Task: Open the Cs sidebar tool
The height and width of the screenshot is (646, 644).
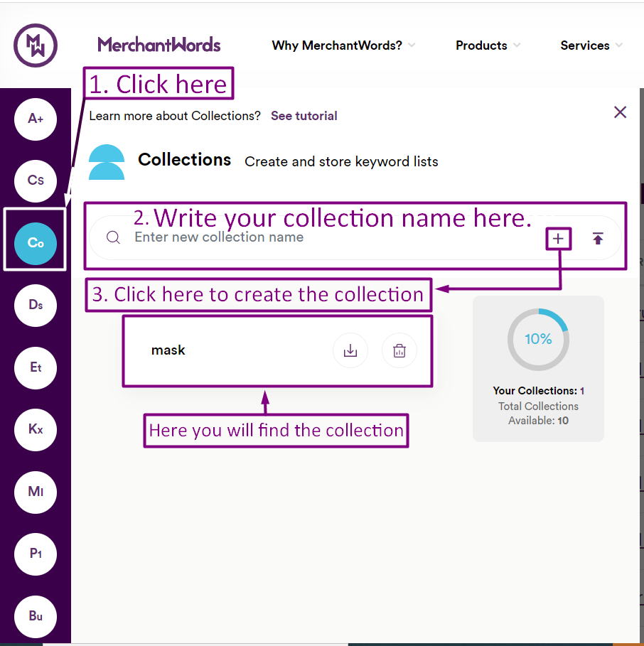Action: pos(36,181)
